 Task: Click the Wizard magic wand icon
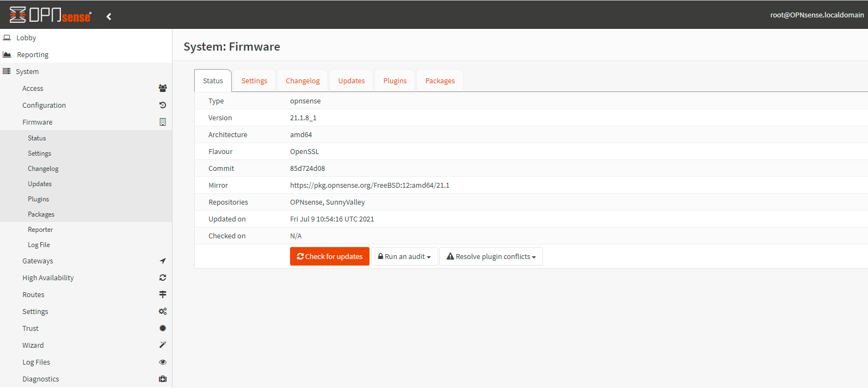click(x=163, y=345)
